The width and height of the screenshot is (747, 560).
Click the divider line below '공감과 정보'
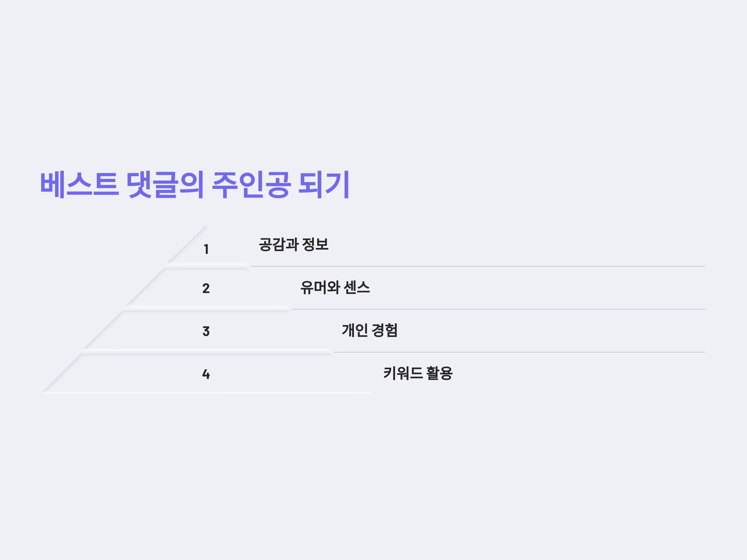click(x=477, y=266)
